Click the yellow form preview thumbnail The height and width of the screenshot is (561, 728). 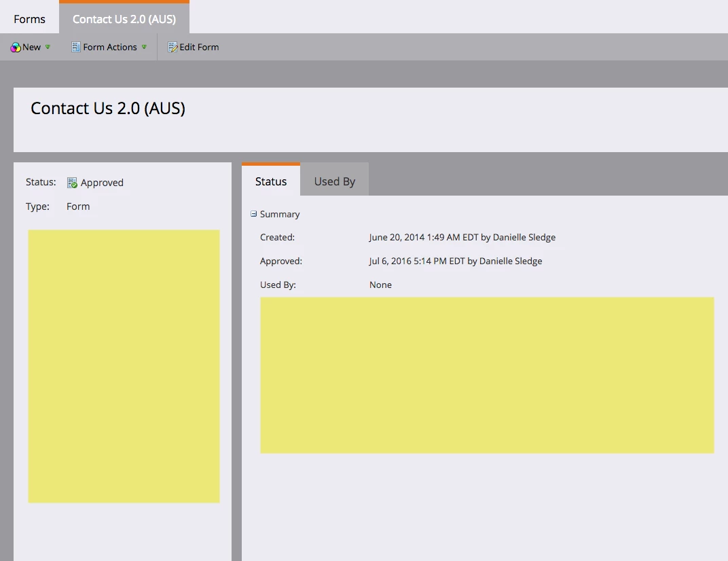124,366
